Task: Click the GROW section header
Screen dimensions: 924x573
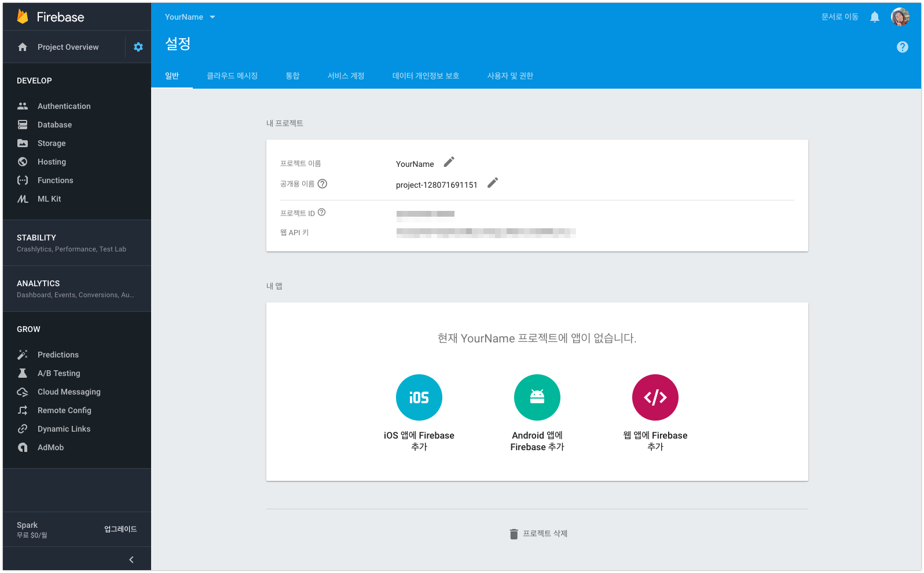Action: click(28, 329)
